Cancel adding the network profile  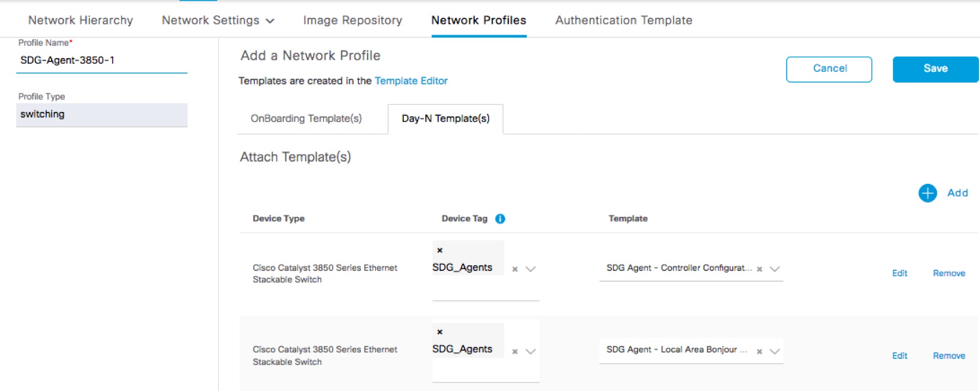click(829, 69)
